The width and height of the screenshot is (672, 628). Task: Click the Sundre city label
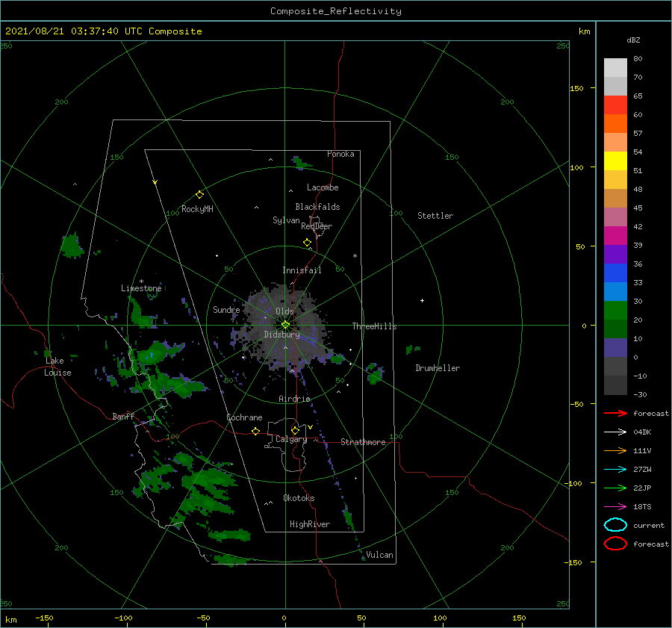(x=226, y=309)
